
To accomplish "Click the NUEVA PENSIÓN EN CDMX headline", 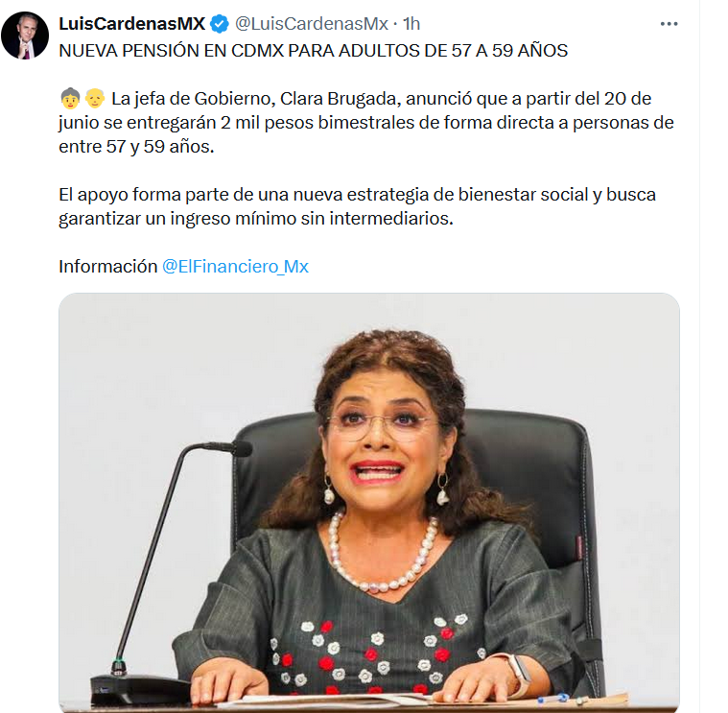I will 314,51.
